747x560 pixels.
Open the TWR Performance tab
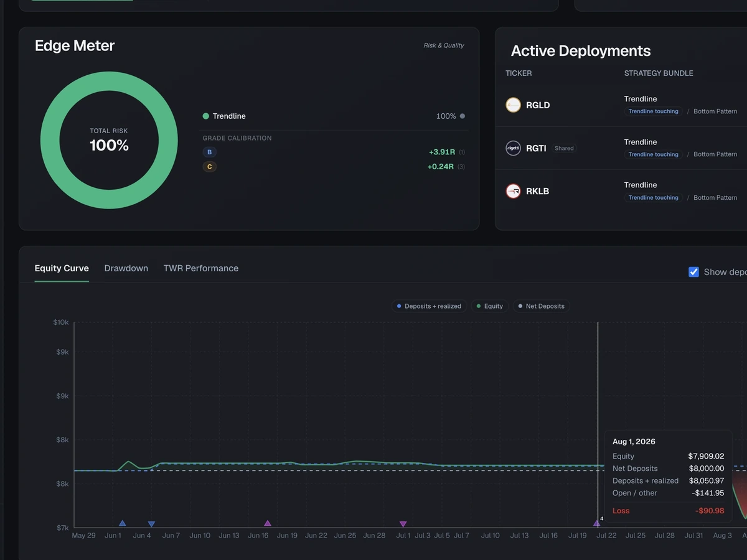click(x=201, y=268)
